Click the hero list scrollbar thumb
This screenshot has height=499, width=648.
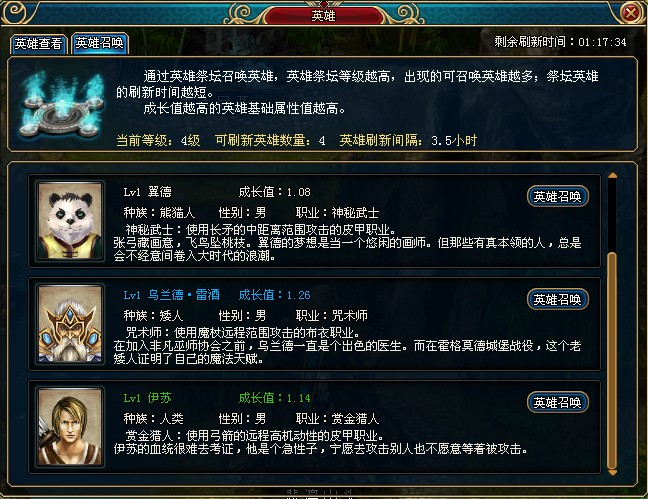pos(612,360)
